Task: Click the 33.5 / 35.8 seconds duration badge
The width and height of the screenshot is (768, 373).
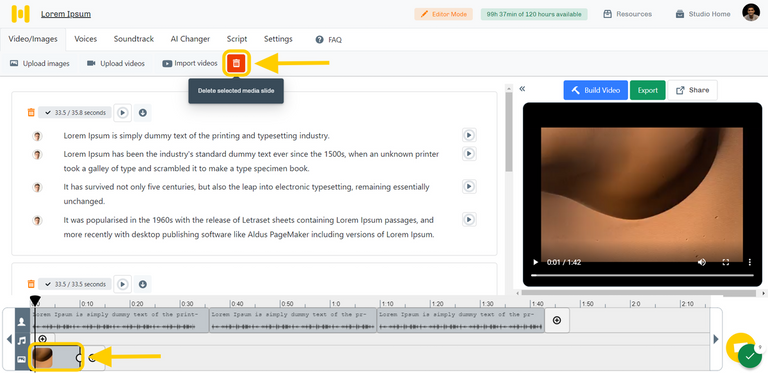Action: 74,113
